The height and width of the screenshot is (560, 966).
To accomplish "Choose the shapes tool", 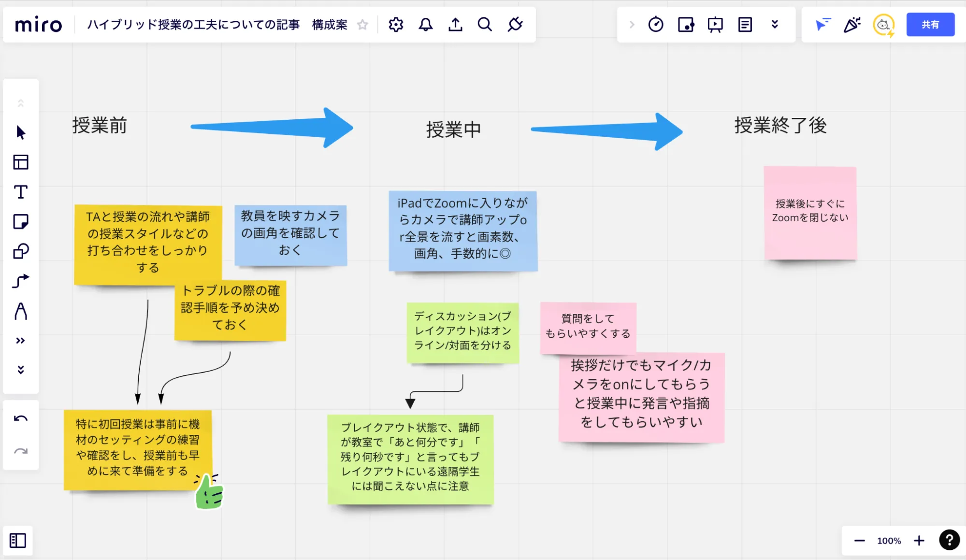I will 21,251.
